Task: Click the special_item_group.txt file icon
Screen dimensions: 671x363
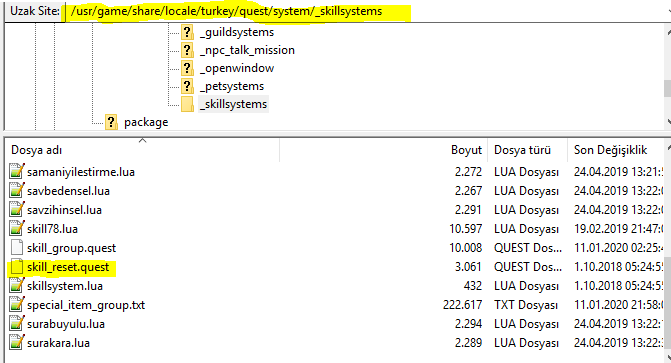Action: pyautogui.click(x=16, y=304)
